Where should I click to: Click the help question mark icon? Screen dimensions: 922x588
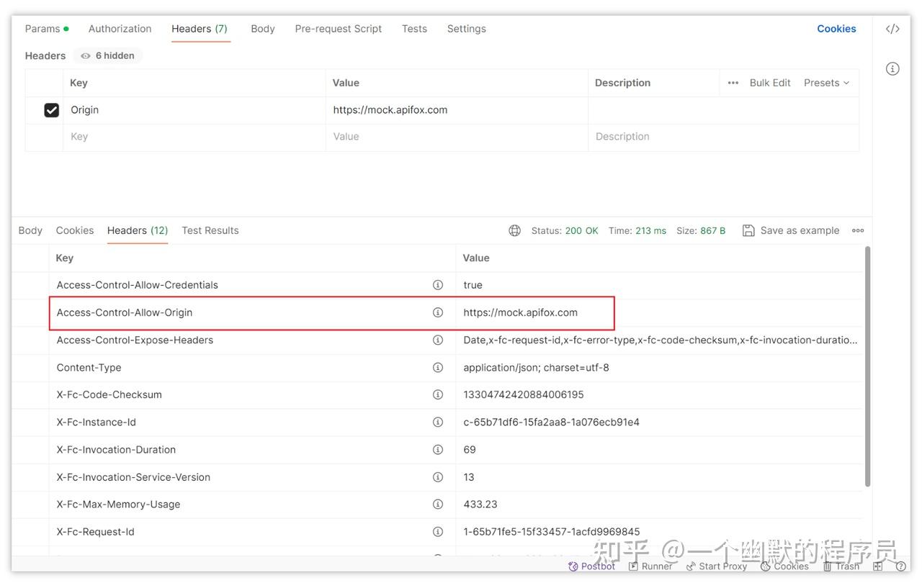coord(900,566)
